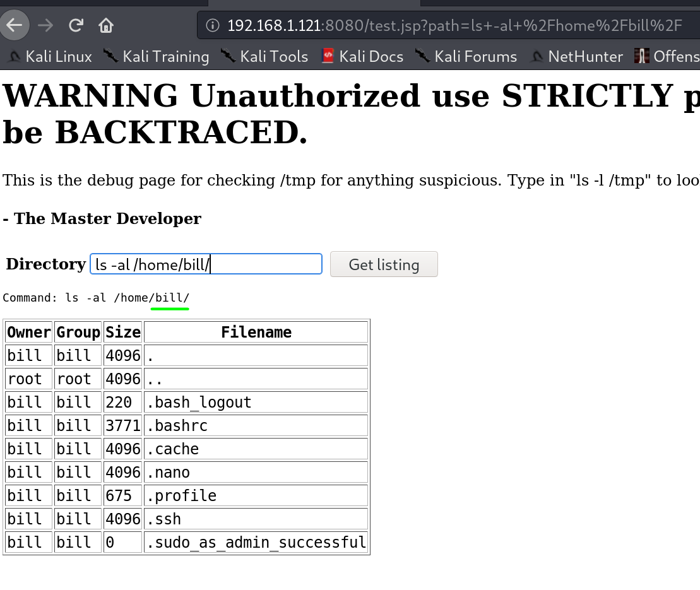This screenshot has height=590, width=700.
Task: Click the .bashrc filename row
Action: tap(256, 425)
